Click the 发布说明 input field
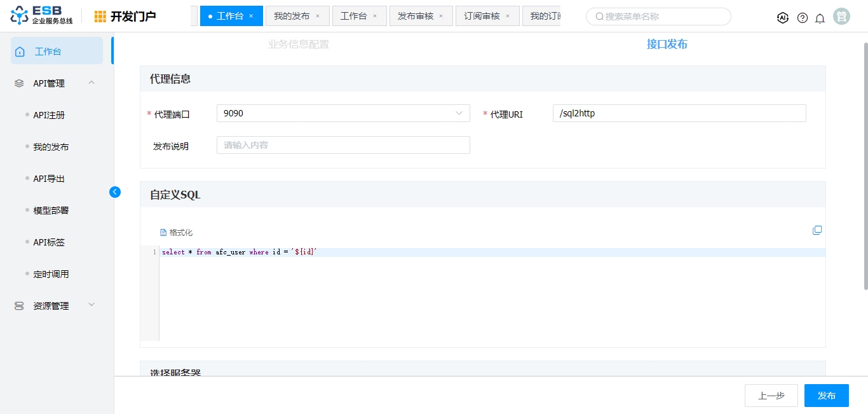This screenshot has height=414, width=868. coord(343,145)
